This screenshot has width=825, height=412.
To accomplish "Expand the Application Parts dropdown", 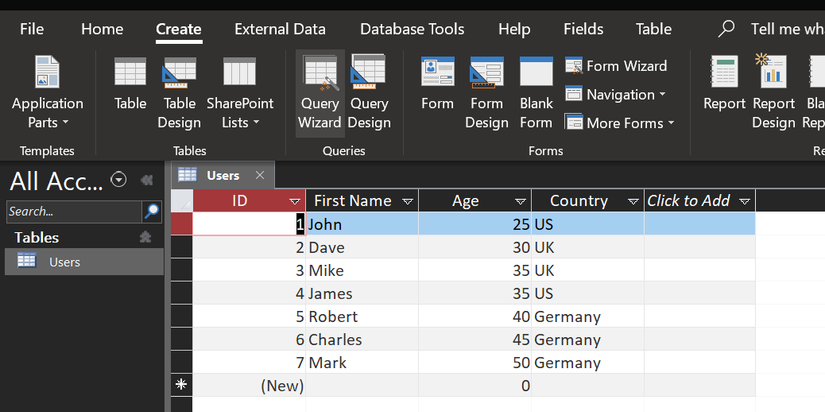I will click(x=47, y=113).
